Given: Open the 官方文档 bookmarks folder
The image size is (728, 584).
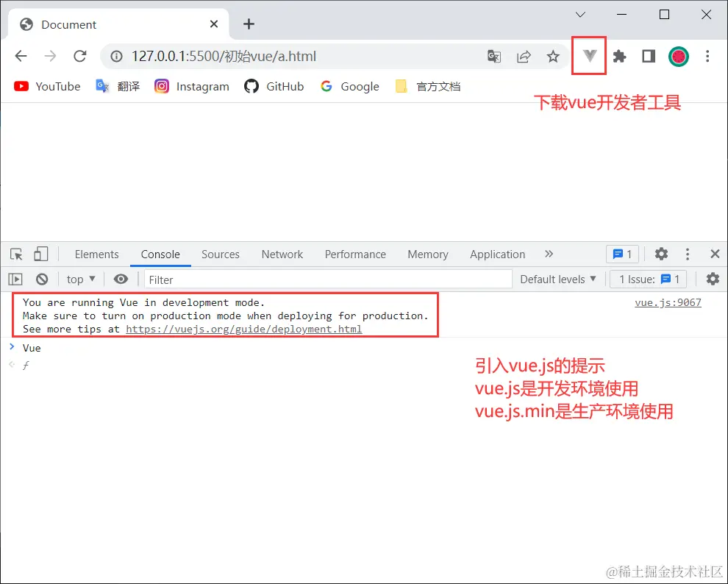Looking at the screenshot, I should [427, 86].
